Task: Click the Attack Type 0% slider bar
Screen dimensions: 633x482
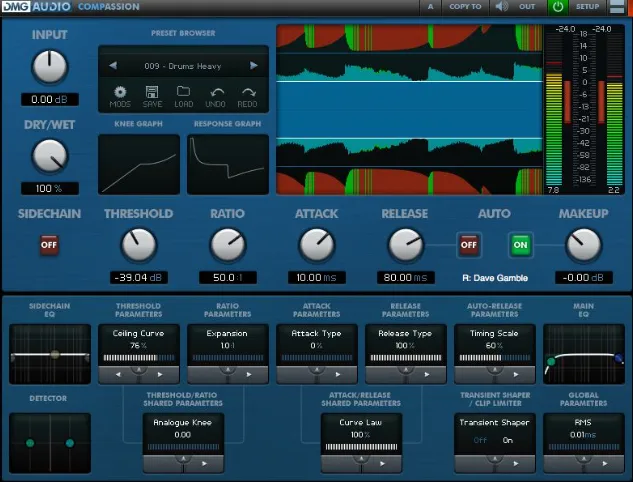Action: click(317, 358)
